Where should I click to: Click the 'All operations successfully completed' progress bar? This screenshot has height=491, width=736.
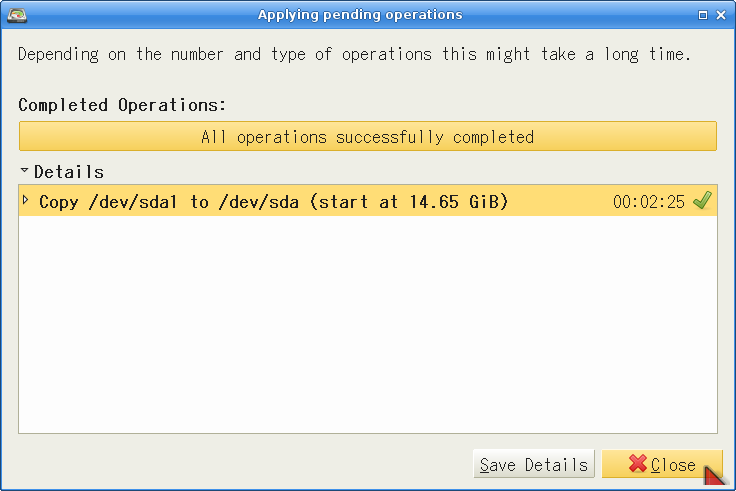[x=367, y=137]
